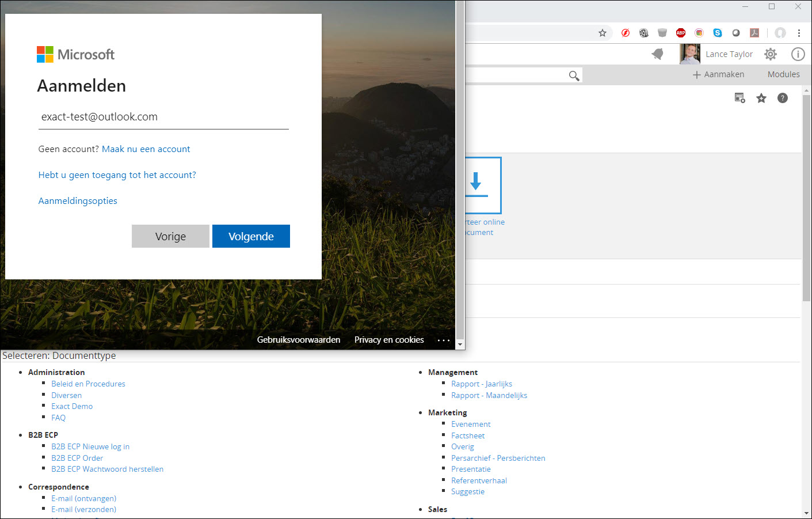Click the Volgende button
812x519 pixels.
(x=251, y=236)
